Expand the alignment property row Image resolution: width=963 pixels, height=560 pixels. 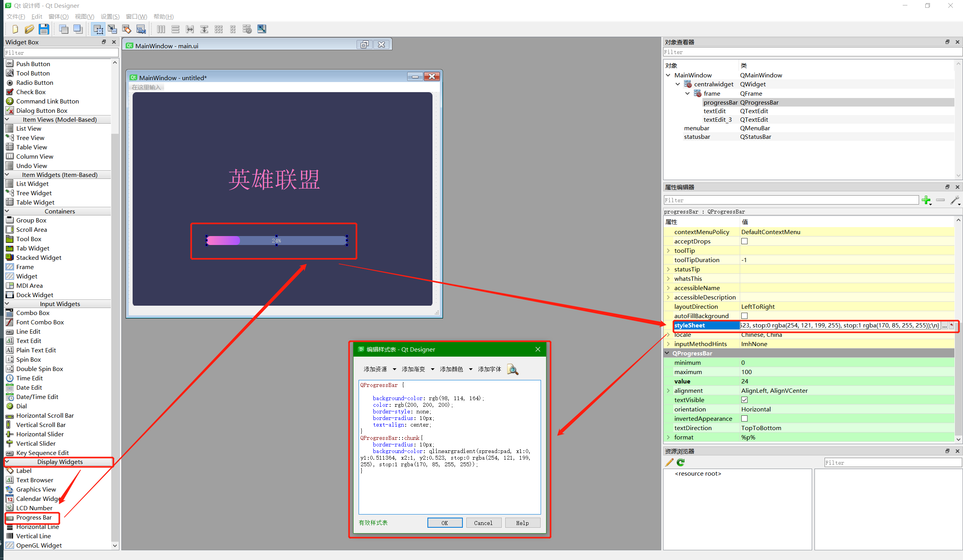coord(668,390)
